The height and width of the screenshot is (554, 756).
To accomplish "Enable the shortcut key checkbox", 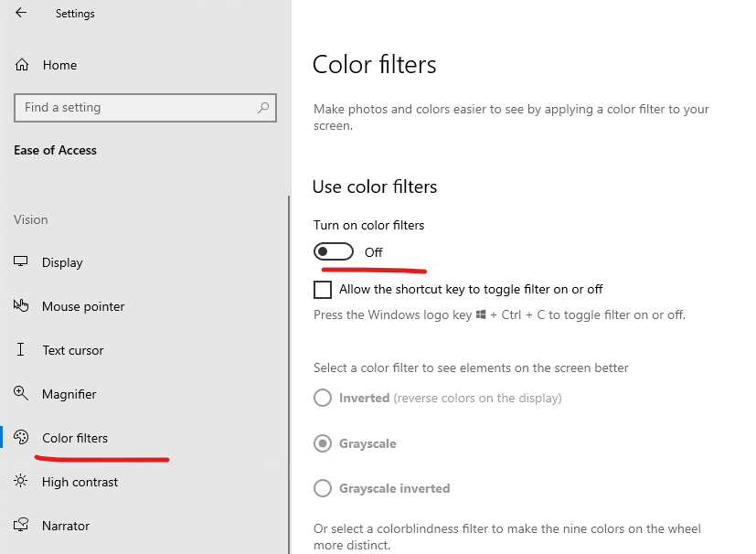I will [322, 288].
